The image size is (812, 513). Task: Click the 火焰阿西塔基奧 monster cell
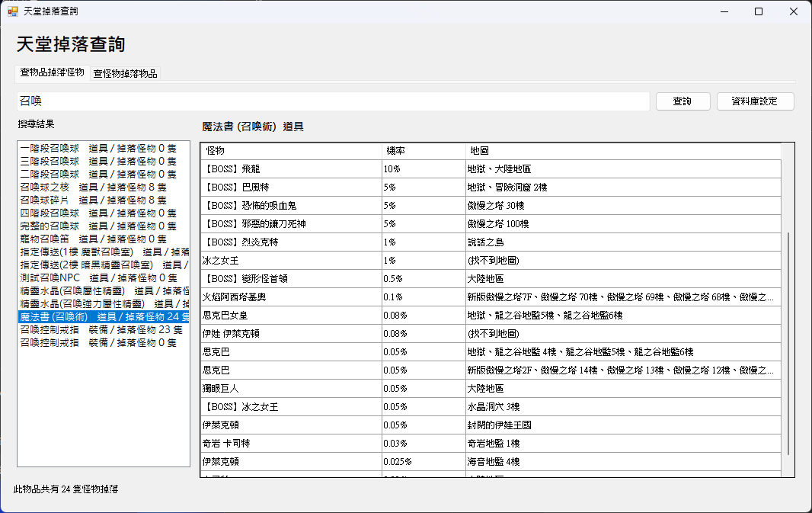point(292,297)
